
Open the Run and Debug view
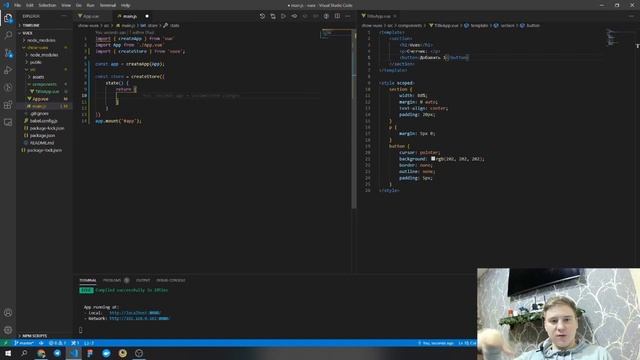[8, 70]
